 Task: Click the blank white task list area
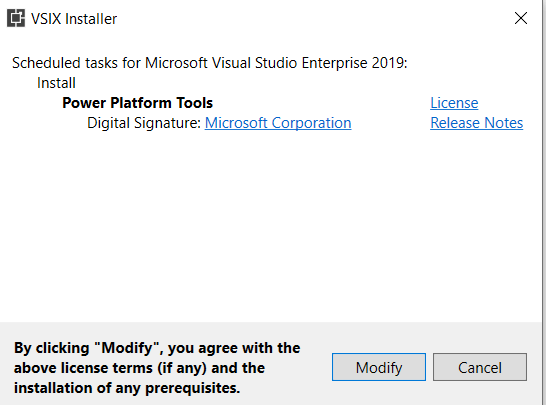[270, 226]
